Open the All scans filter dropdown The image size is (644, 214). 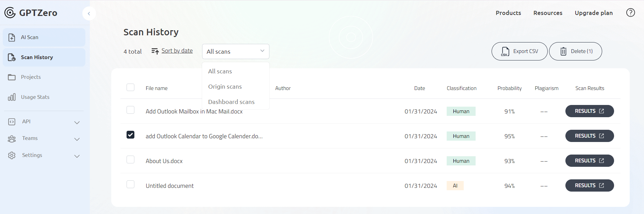coord(235,51)
